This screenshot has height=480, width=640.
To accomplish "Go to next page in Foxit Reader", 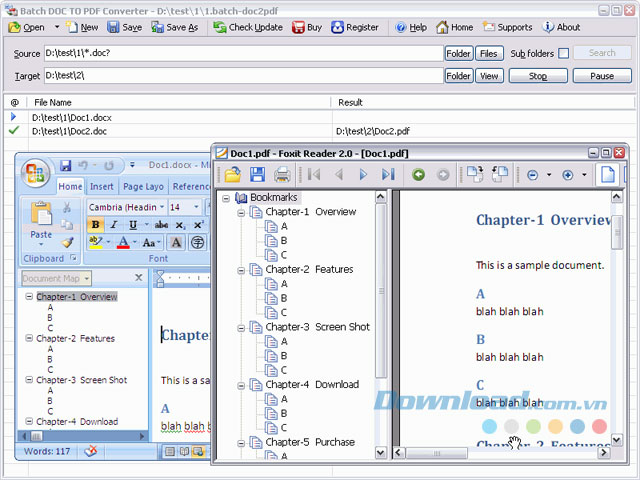I will [363, 175].
